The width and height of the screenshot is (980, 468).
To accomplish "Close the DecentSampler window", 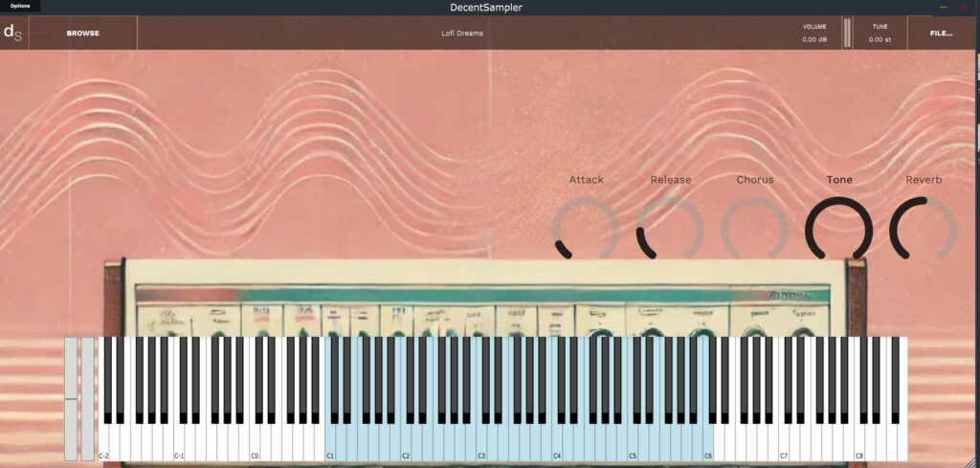I will click(x=964, y=7).
